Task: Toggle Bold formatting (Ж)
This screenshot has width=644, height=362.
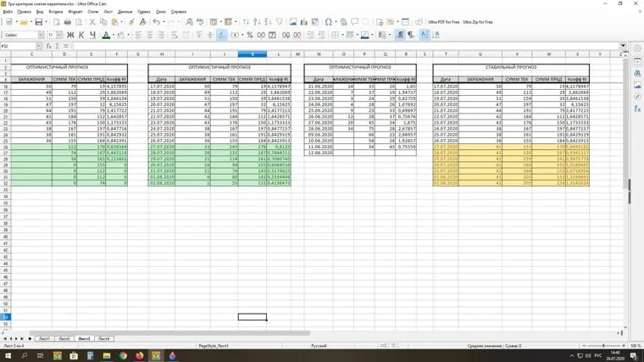Action: pyautogui.click(x=69, y=35)
